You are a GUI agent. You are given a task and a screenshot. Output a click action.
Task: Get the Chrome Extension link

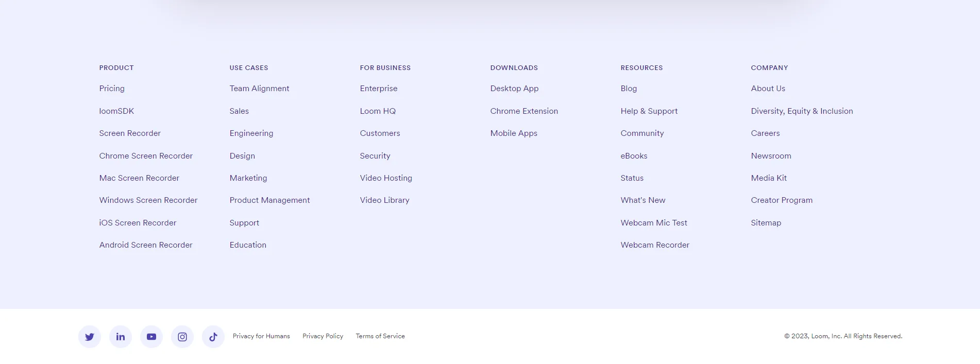tap(524, 111)
